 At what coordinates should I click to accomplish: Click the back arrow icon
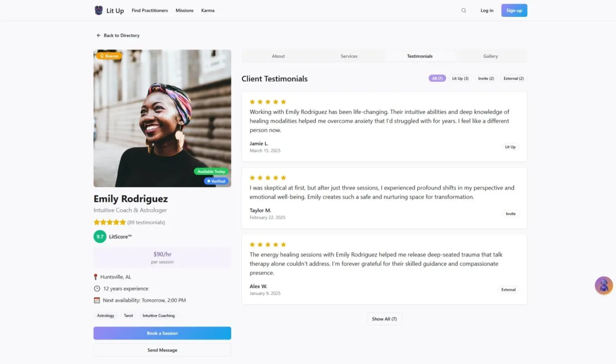(99, 35)
